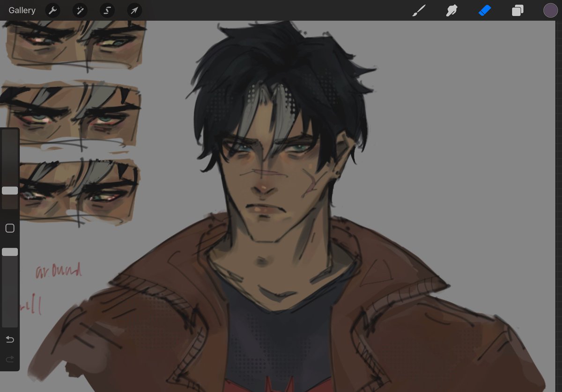Select the Eraser tool
Viewport: 562px width, 392px height.
pyautogui.click(x=485, y=10)
